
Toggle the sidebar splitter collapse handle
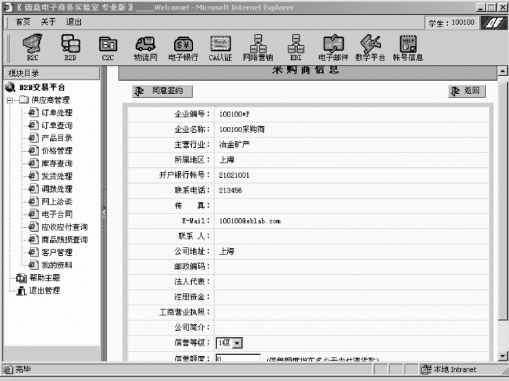click(104, 212)
